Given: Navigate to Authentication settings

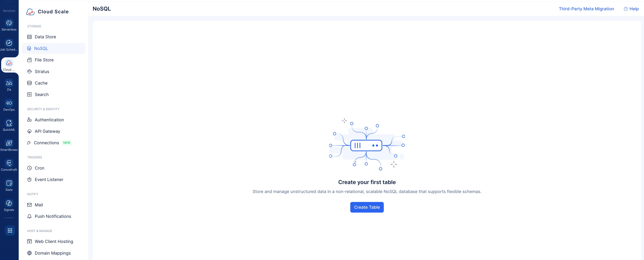Looking at the screenshot, I should [49, 120].
